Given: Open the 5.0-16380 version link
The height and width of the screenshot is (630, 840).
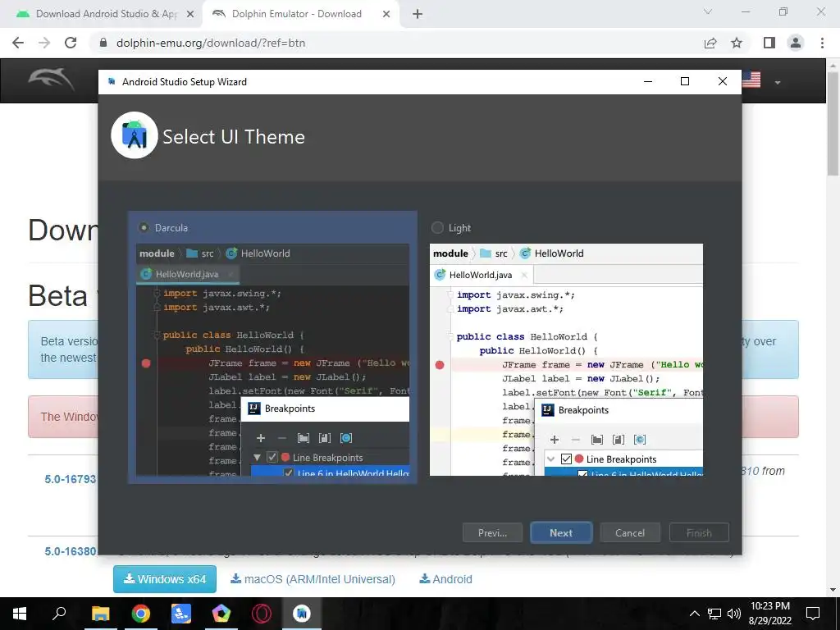Looking at the screenshot, I should tap(71, 551).
